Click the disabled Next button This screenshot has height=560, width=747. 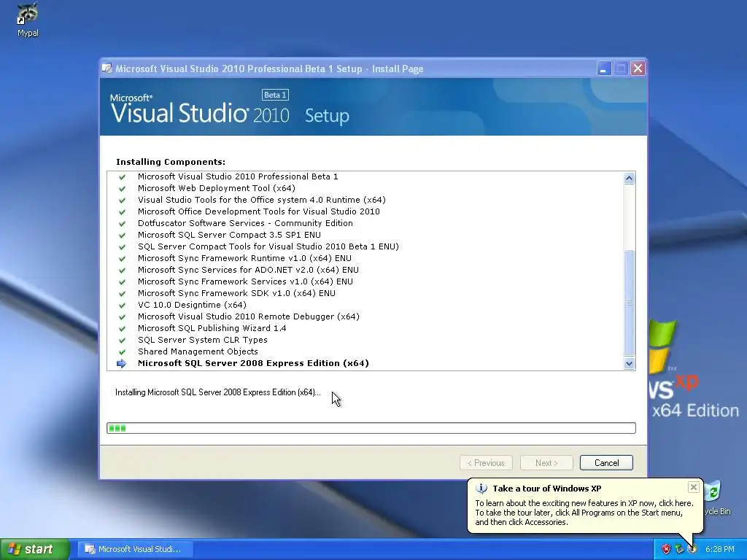point(546,463)
